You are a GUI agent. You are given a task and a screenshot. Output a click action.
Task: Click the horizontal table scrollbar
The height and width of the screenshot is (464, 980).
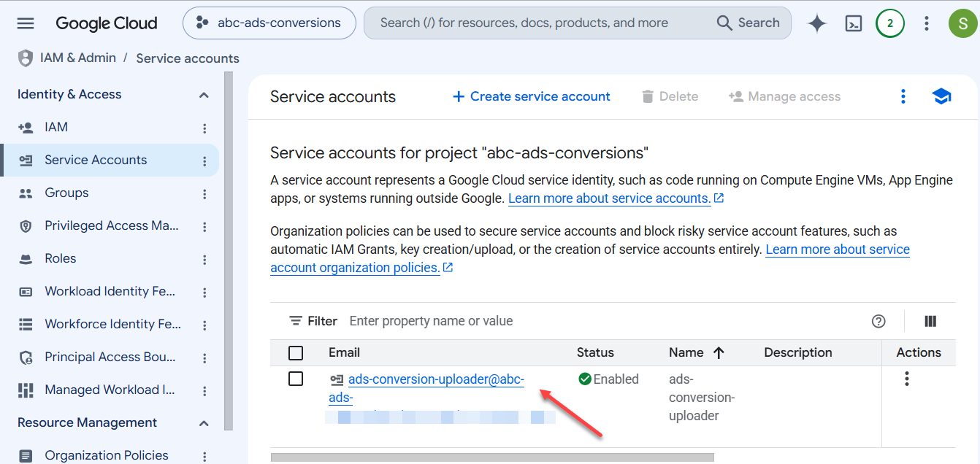pyautogui.click(x=492, y=457)
